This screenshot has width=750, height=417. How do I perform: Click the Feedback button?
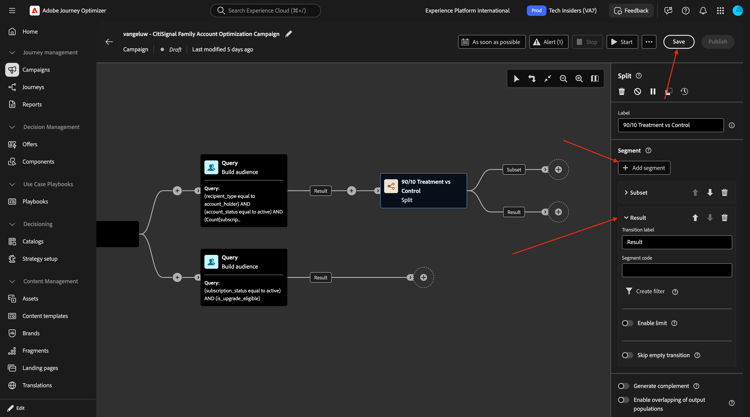pyautogui.click(x=632, y=11)
